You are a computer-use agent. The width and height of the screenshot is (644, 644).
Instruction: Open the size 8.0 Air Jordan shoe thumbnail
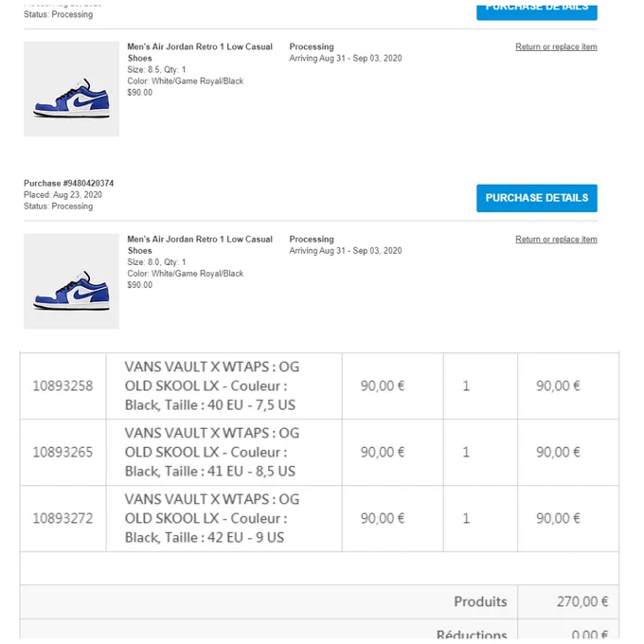(x=71, y=281)
